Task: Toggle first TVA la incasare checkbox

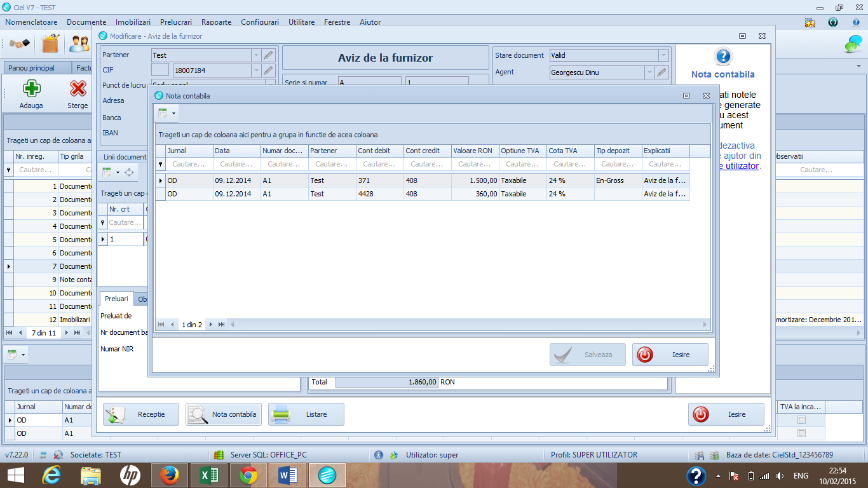Action: tap(801, 420)
